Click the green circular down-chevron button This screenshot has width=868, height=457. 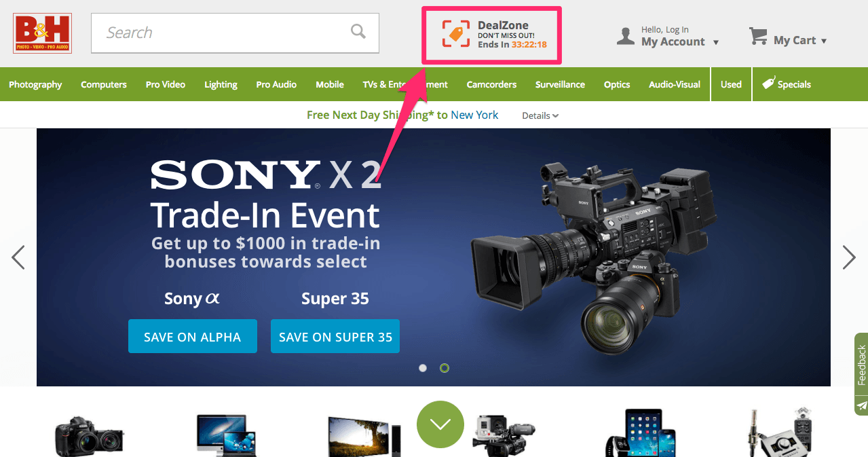pos(440,424)
